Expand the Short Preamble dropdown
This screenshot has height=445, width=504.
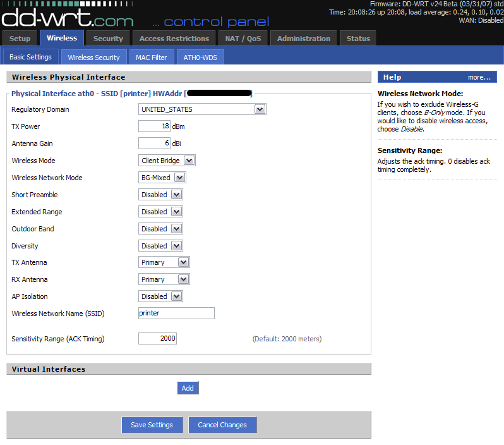click(160, 194)
